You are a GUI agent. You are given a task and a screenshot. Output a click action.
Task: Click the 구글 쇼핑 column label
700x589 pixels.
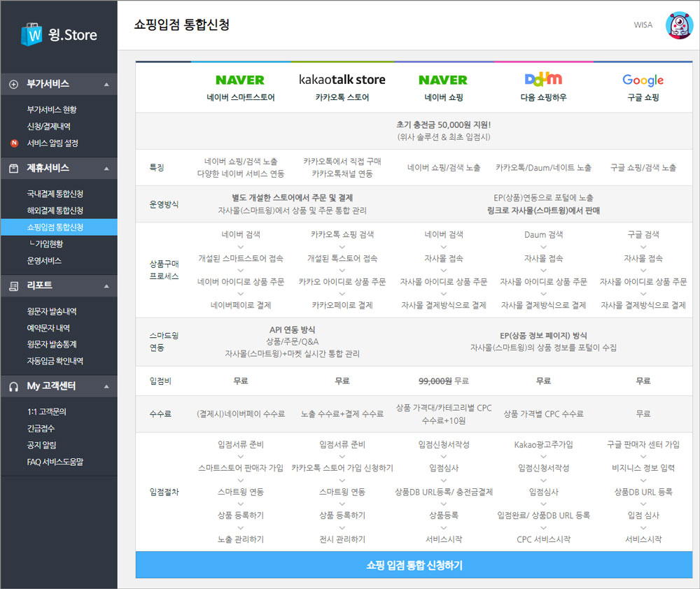(x=643, y=97)
